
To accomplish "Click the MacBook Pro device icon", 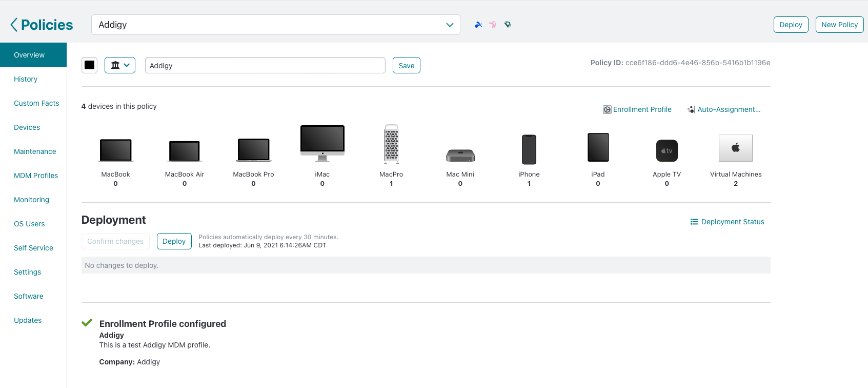I will (253, 150).
